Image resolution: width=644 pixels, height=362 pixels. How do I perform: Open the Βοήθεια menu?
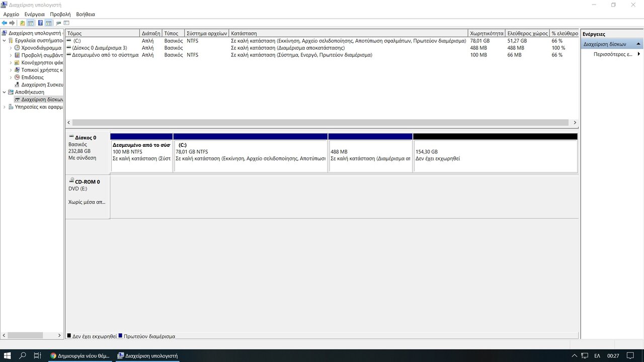(86, 14)
